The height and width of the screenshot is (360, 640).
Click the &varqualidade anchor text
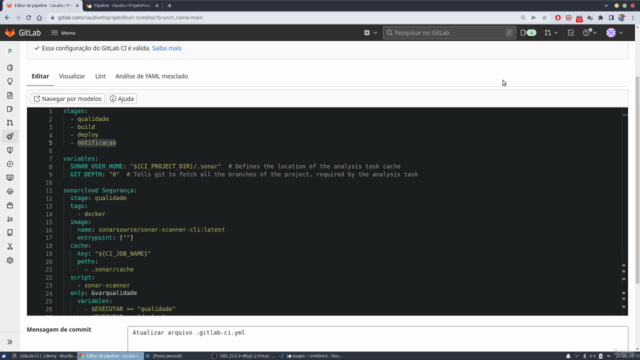coord(114,293)
